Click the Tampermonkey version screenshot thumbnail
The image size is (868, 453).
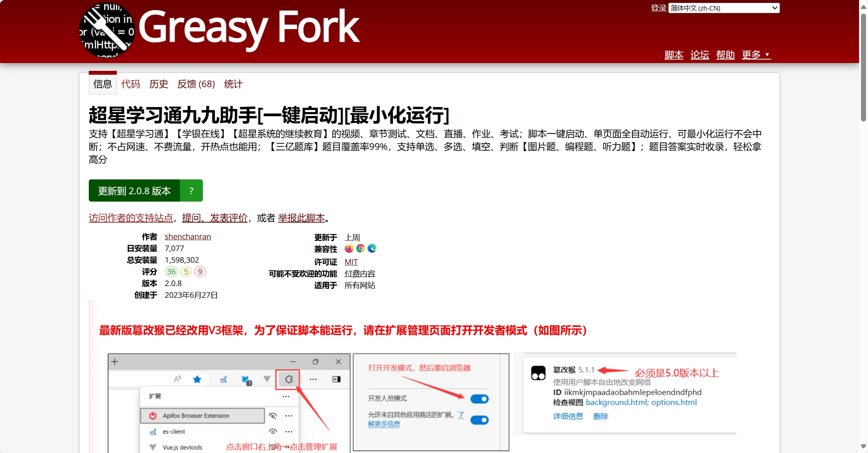625,393
